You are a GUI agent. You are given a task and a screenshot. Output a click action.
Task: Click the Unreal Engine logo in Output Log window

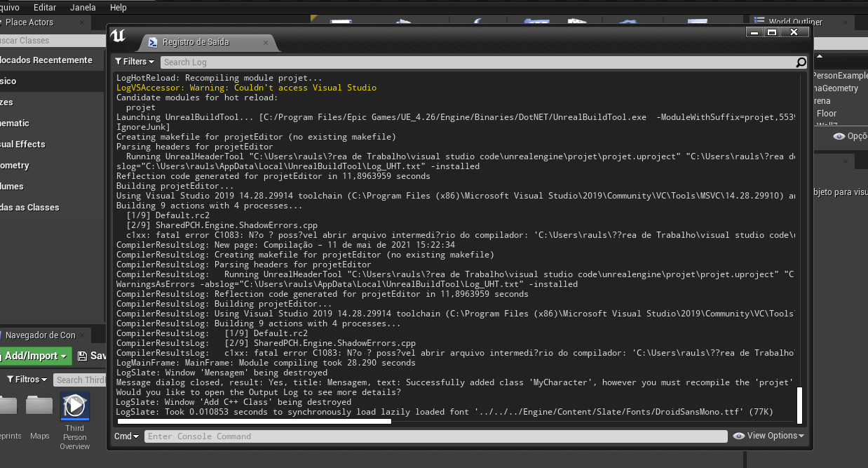pyautogui.click(x=118, y=36)
